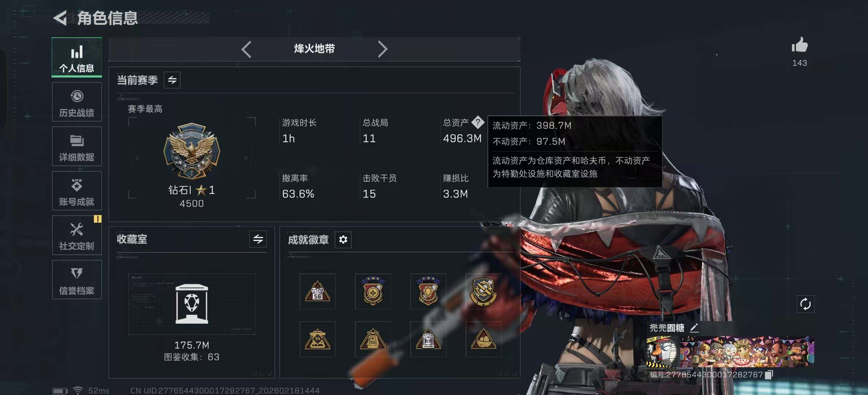Image resolution: width=868 pixels, height=395 pixels.
Task: Rotate the character model with the refresh icon
Action: click(805, 304)
